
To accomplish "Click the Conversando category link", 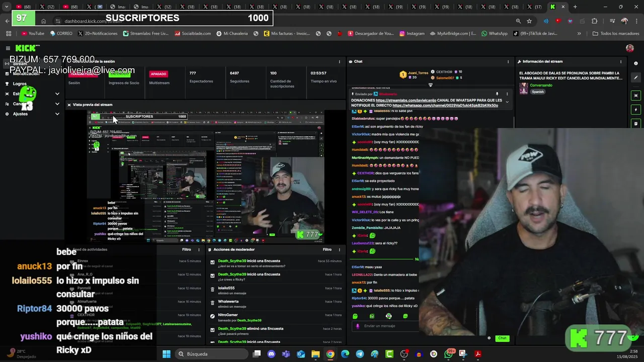I will point(541,85).
